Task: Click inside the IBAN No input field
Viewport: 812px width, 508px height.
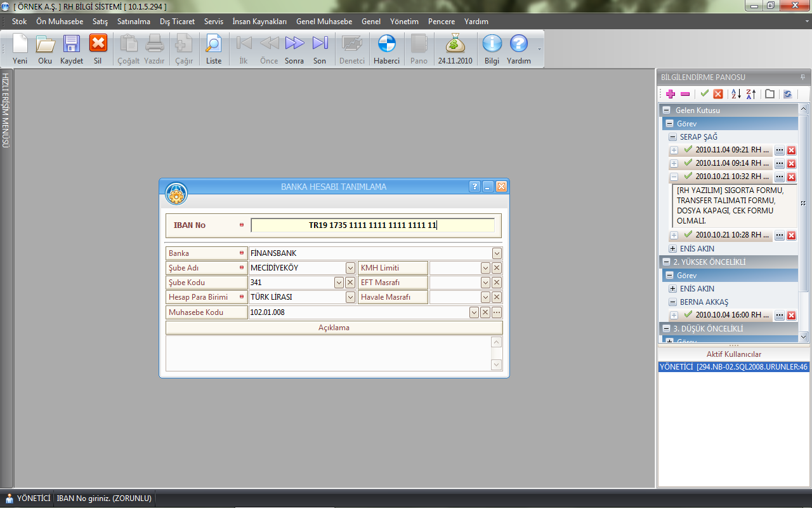Action: click(x=372, y=225)
